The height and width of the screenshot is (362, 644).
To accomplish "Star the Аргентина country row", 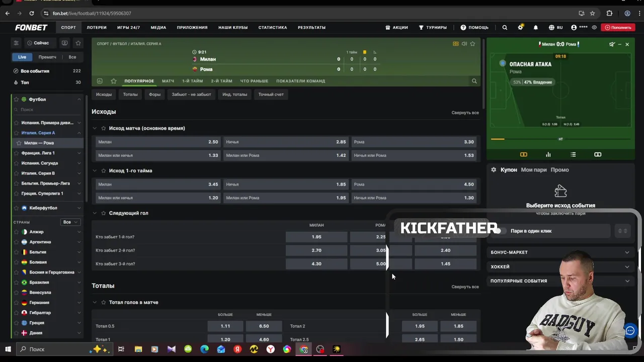I will click(16, 242).
